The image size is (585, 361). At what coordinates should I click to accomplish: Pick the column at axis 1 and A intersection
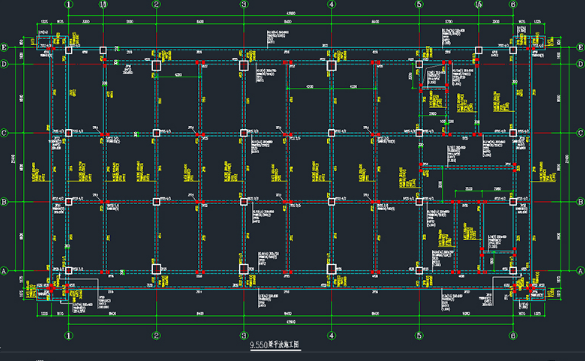pos(69,270)
